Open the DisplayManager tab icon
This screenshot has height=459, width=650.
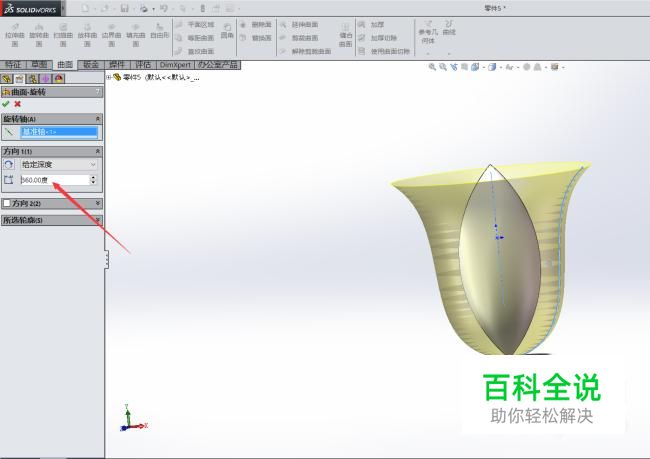click(x=58, y=78)
